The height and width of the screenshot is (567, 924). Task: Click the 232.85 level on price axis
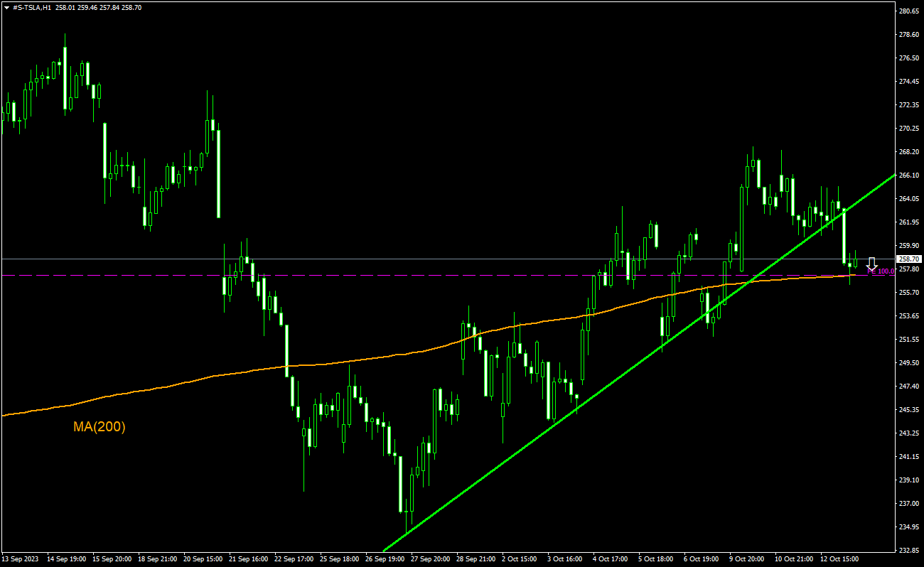point(909,550)
